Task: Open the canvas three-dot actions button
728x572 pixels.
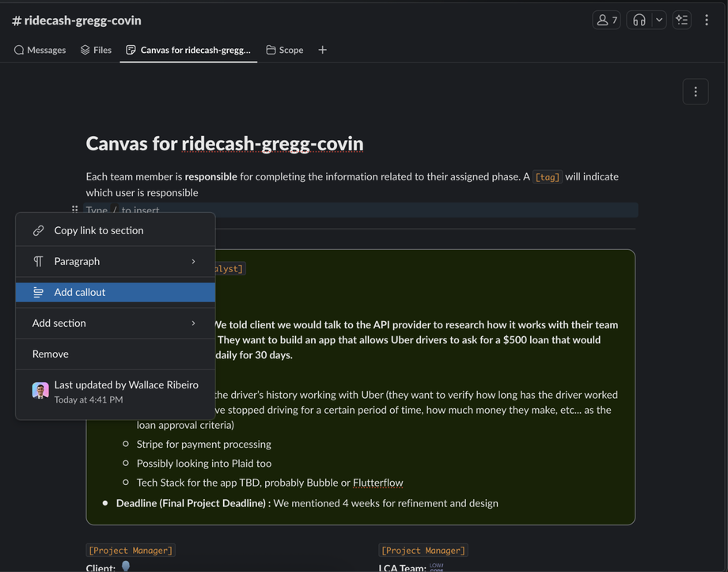Action: 696,92
